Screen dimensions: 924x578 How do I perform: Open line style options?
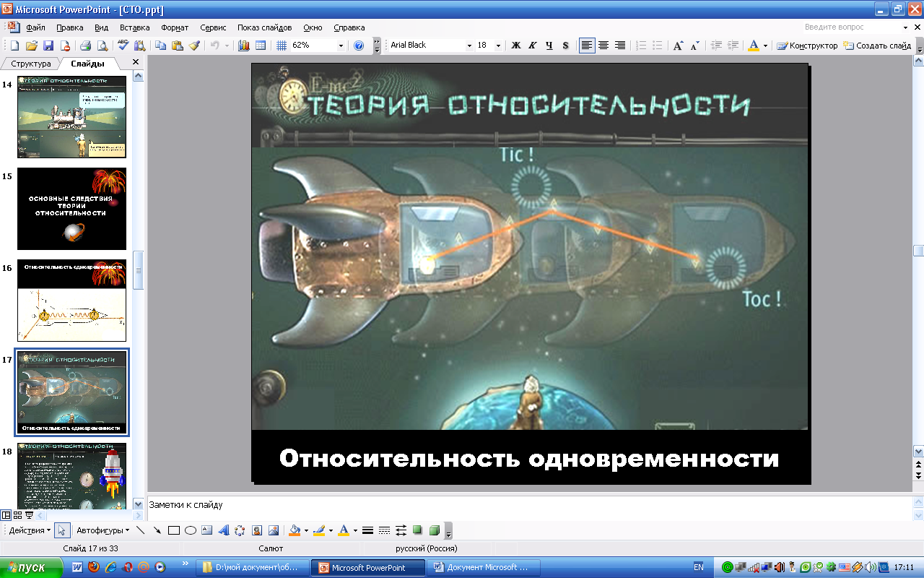coord(367,530)
